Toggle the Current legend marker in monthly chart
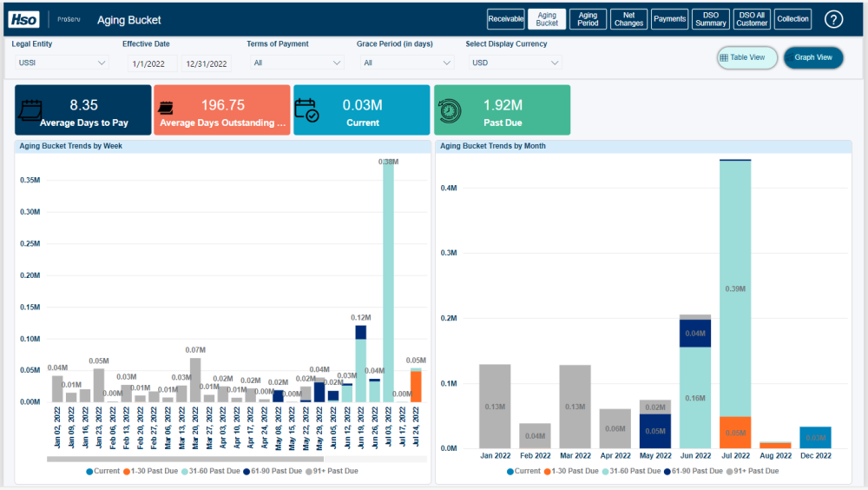The image size is (868, 490). (x=511, y=471)
